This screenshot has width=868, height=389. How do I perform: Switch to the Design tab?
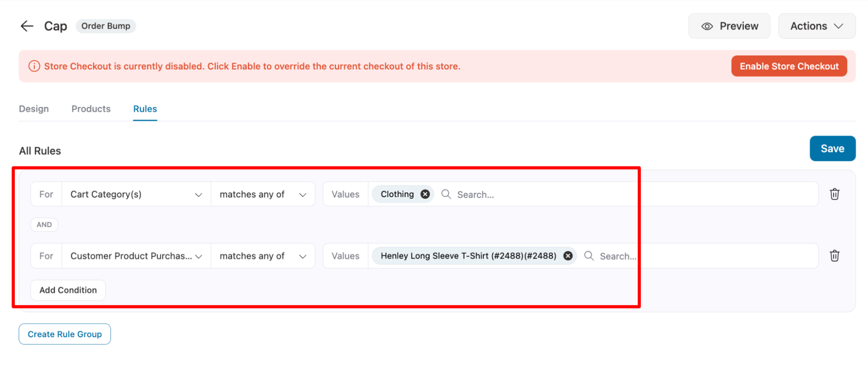point(34,109)
